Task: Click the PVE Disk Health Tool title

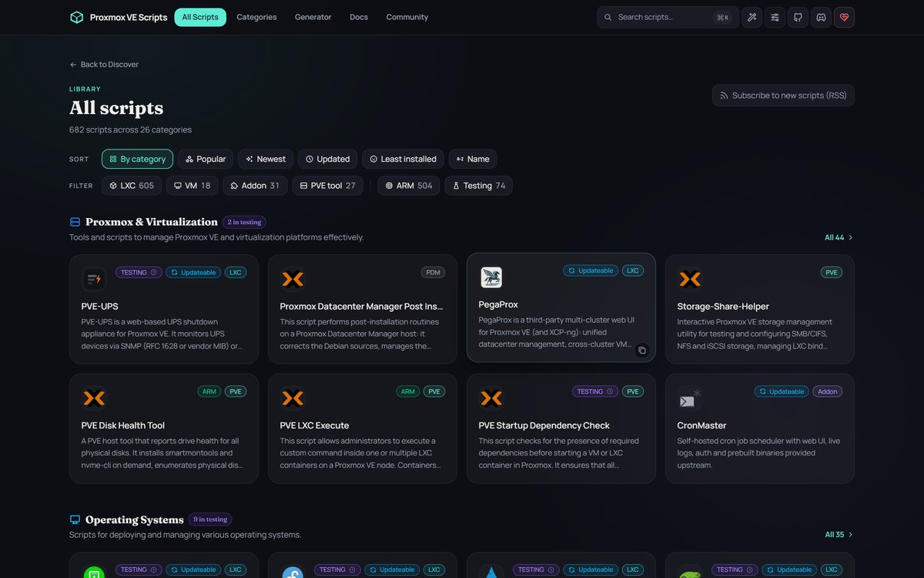Action: click(x=123, y=425)
